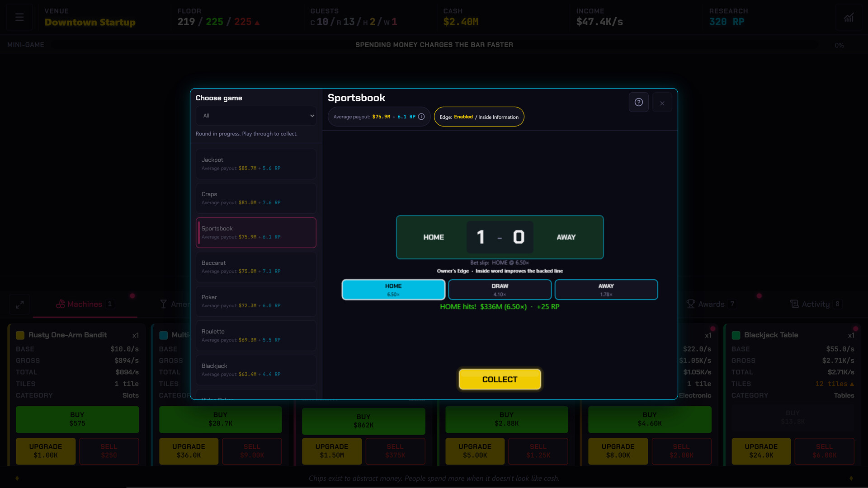Screen dimensions: 868x488
Task: Open the statistics chart icon
Action: pos(849,17)
